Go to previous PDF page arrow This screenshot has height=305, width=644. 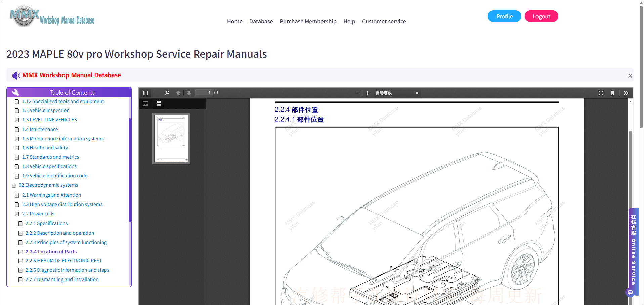click(178, 93)
